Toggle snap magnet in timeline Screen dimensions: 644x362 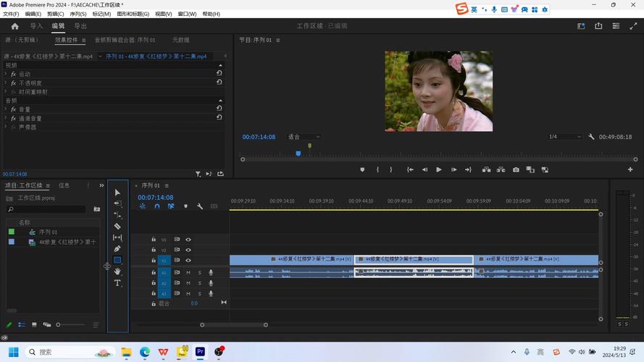click(157, 206)
